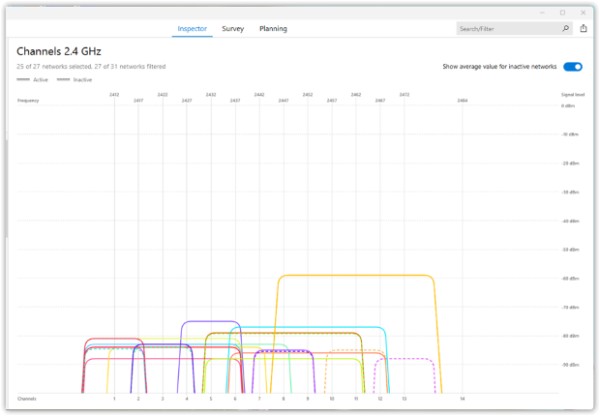The height and width of the screenshot is (416, 600).
Task: Open the Survey tab
Action: 233,29
